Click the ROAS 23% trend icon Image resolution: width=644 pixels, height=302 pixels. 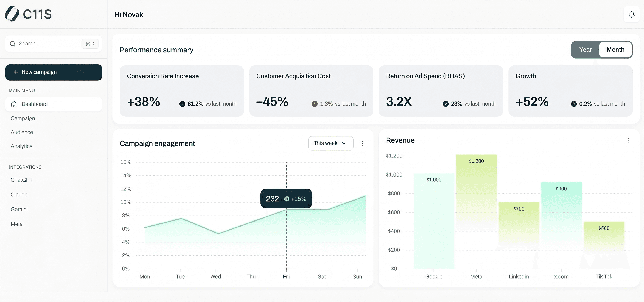click(x=446, y=104)
